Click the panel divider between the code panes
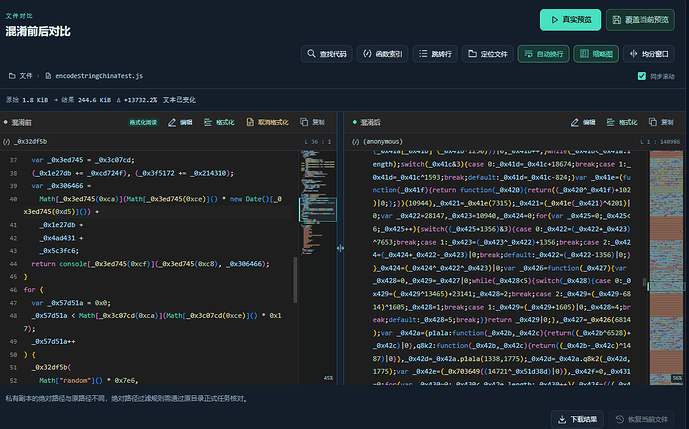The height and width of the screenshot is (429, 689). 341,248
